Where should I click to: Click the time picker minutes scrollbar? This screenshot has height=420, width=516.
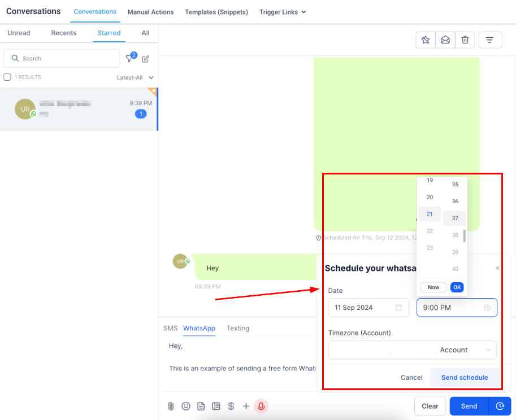465,236
